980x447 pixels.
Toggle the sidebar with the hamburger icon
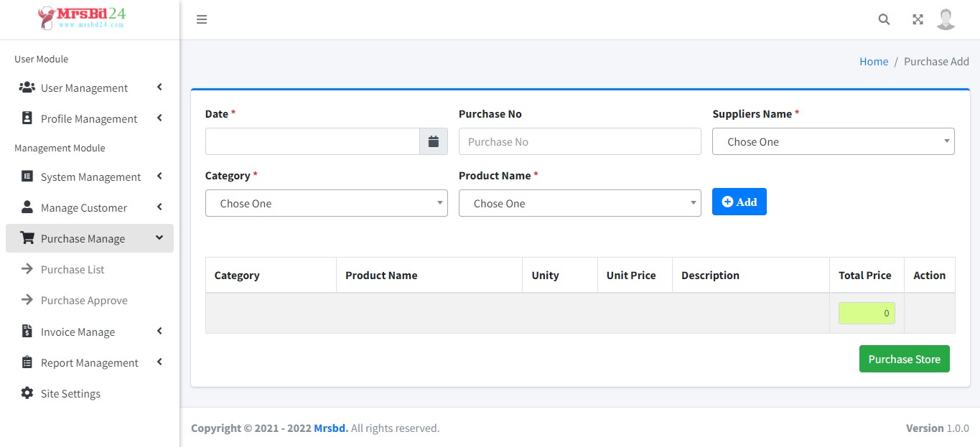point(202,19)
